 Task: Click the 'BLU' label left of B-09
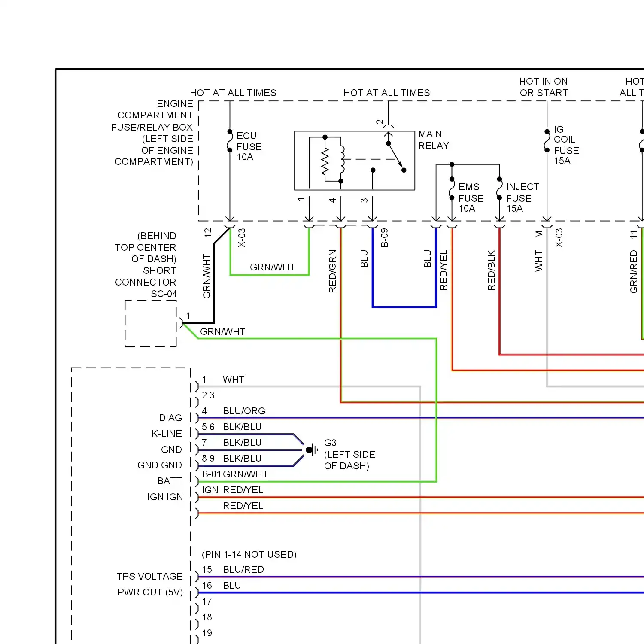[364, 258]
